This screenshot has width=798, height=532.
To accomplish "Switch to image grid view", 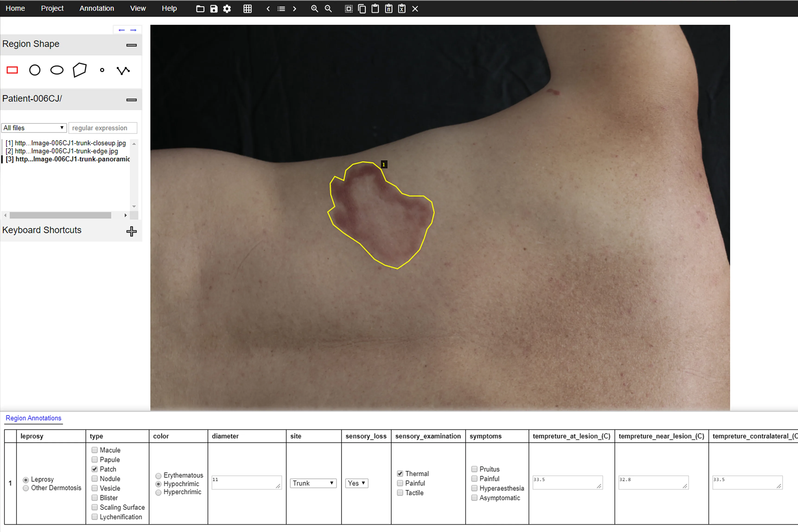I will coord(248,9).
